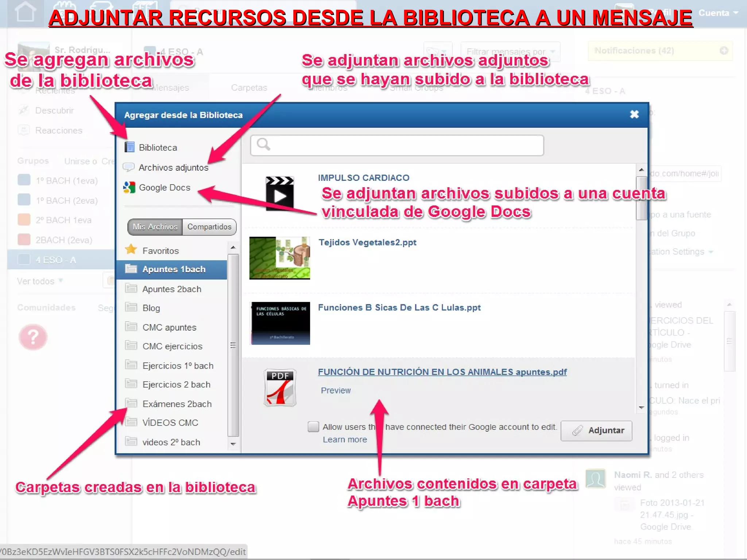Open the CMC apuntes folder
747x560 pixels.
(160, 327)
